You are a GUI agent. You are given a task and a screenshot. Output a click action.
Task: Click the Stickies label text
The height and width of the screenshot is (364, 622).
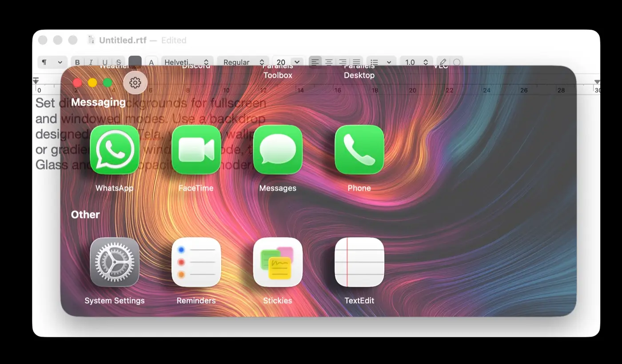coord(278,301)
